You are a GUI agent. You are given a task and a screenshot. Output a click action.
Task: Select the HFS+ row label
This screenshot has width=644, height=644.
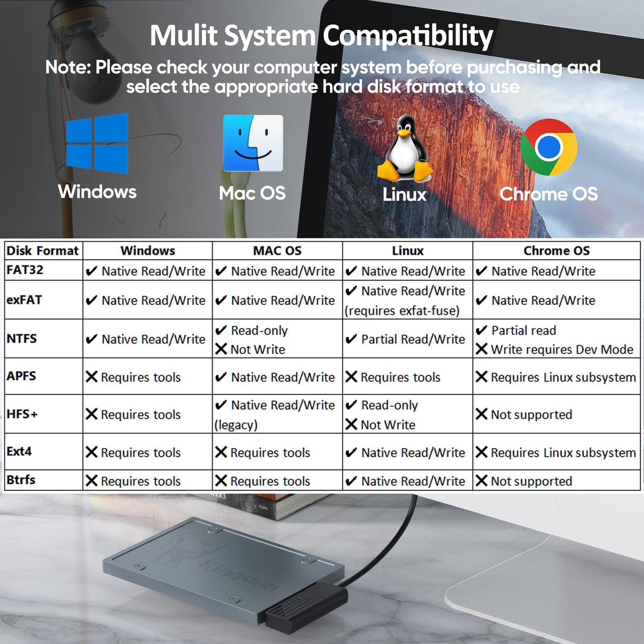[22, 414]
